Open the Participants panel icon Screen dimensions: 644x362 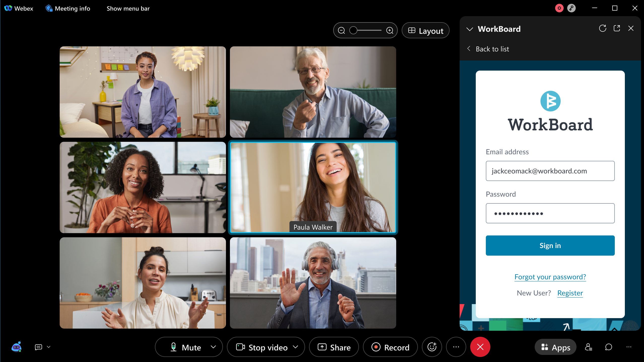click(588, 347)
